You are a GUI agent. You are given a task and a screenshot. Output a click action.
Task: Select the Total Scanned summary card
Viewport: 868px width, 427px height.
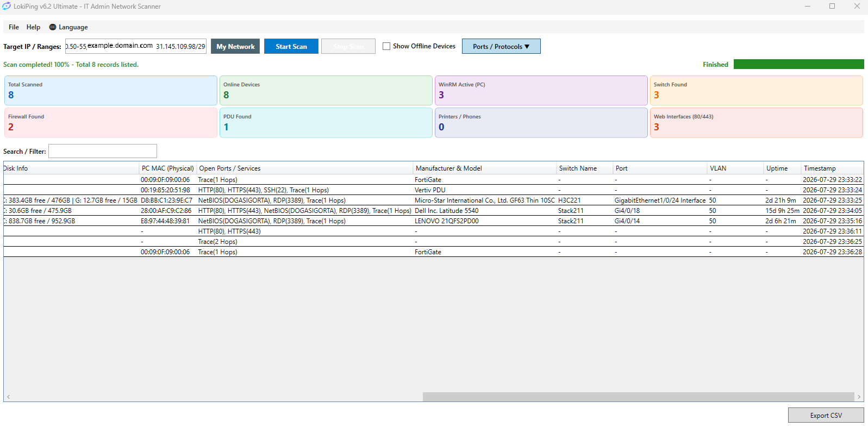coord(111,90)
